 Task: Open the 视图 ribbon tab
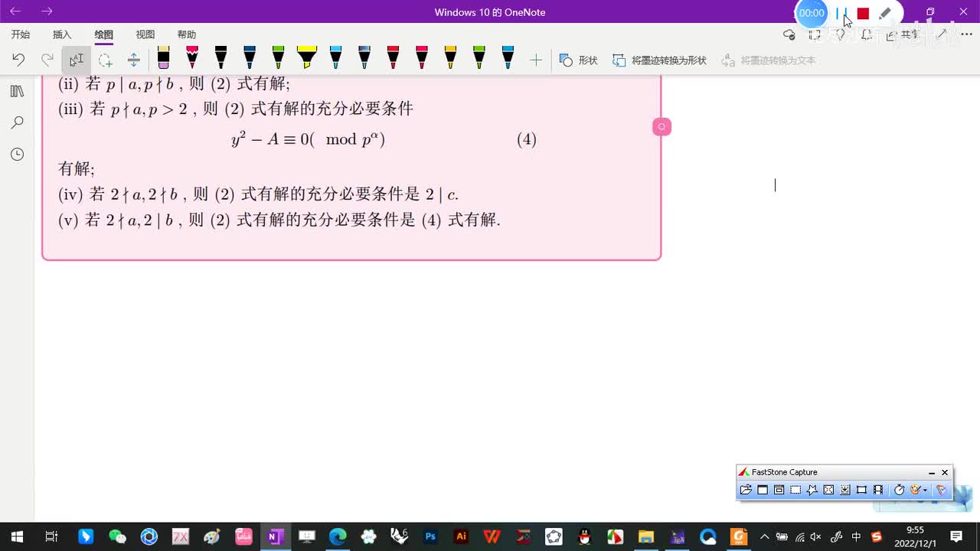point(145,34)
